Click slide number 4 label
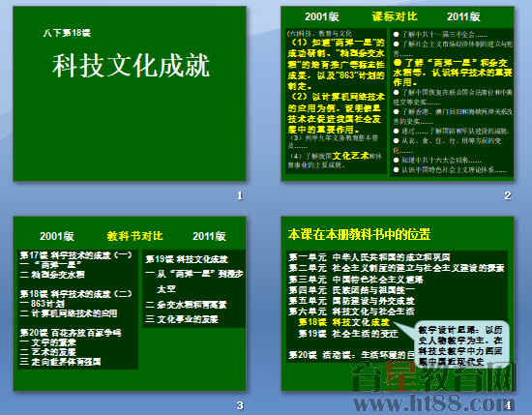Image resolution: width=532 pixels, height=415 pixels. point(508,405)
